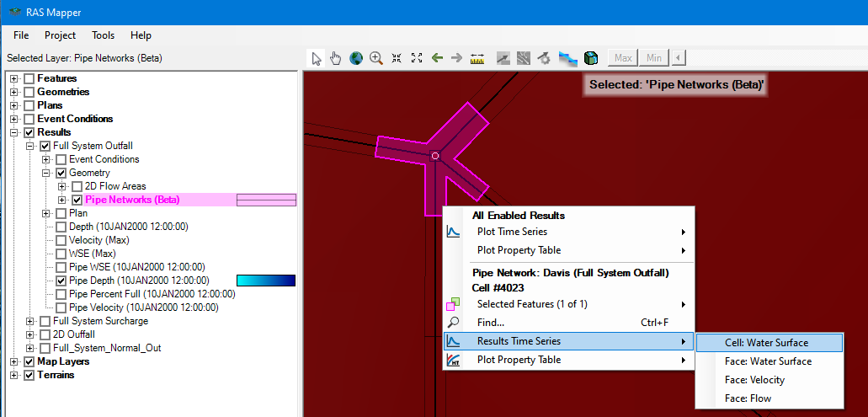Open the Tools menu
The height and width of the screenshot is (417, 868).
pyautogui.click(x=104, y=35)
